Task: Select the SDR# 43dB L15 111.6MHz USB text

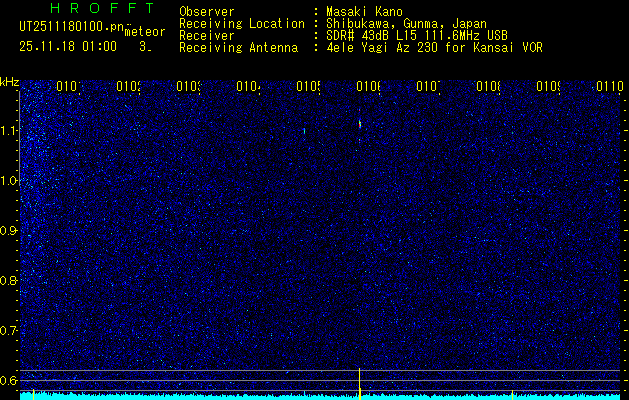Action: coord(417,36)
